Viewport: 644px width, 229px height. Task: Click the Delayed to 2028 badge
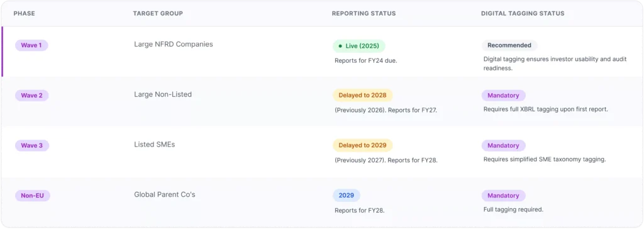(363, 96)
